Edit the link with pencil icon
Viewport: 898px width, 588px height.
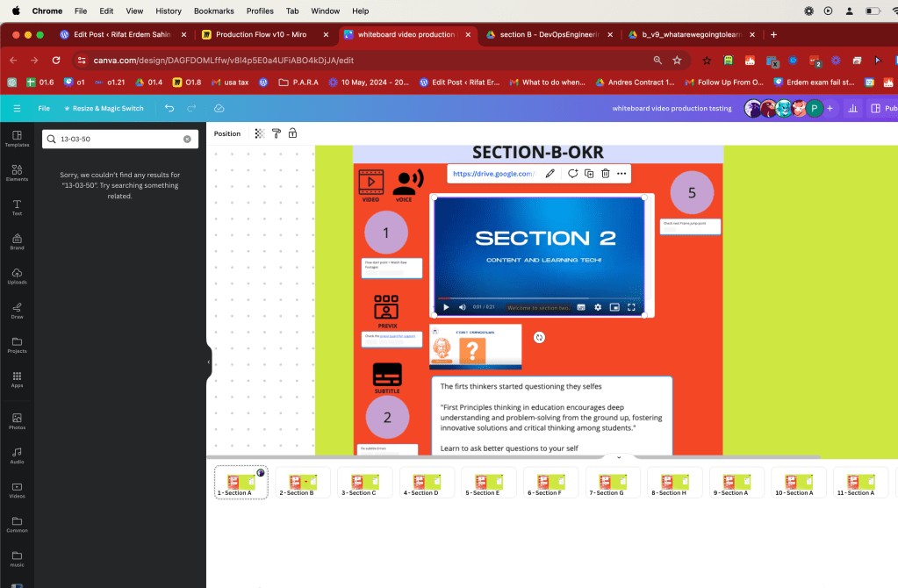(550, 174)
